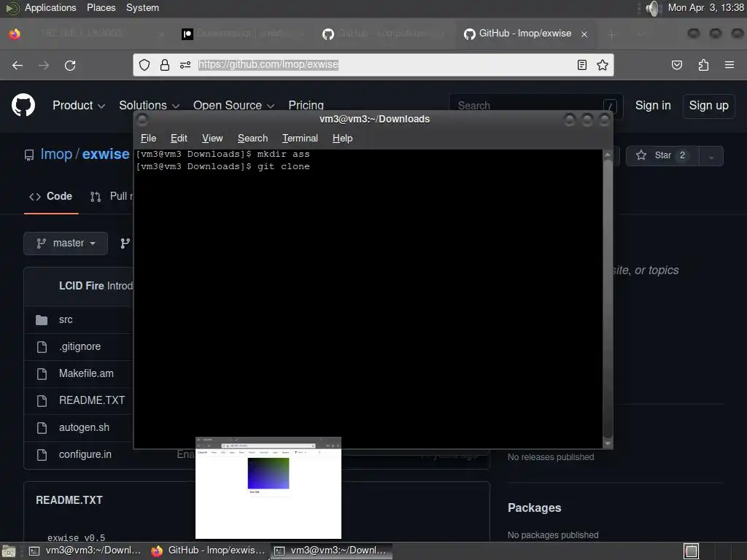This screenshot has width=747, height=560.
Task: Open the terminal Edit menu
Action: (x=179, y=138)
